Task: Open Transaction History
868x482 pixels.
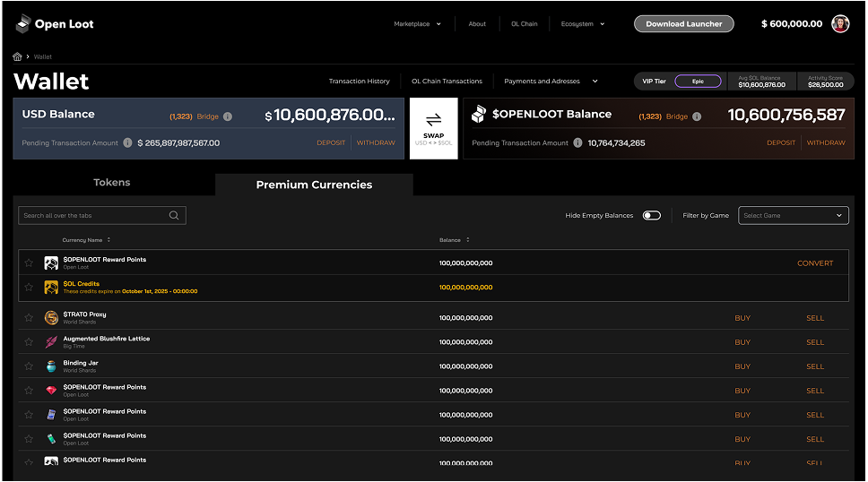Action: (360, 81)
